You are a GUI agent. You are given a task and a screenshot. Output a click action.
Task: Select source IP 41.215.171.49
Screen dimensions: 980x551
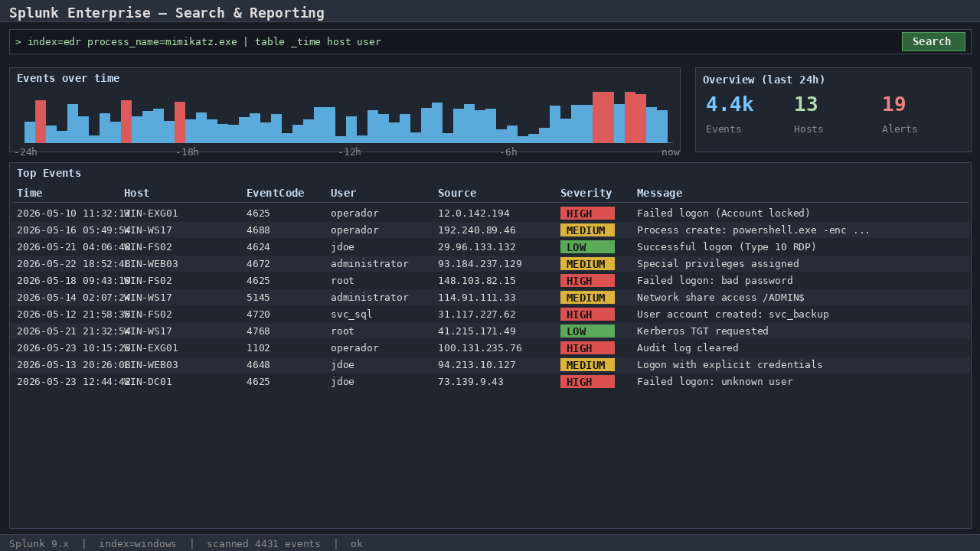pyautogui.click(x=477, y=331)
